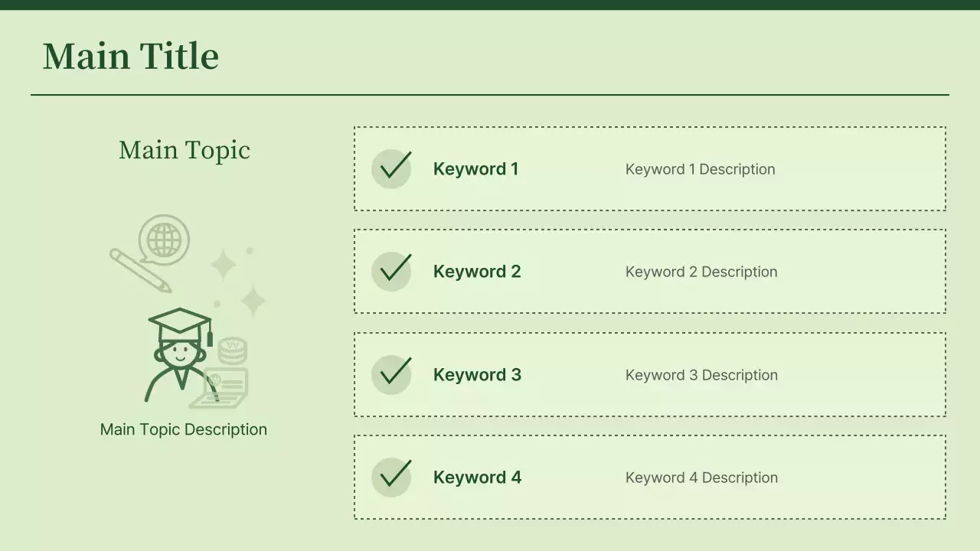Click the graduate student with cap icon
The width and height of the screenshot is (980, 551).
(179, 354)
